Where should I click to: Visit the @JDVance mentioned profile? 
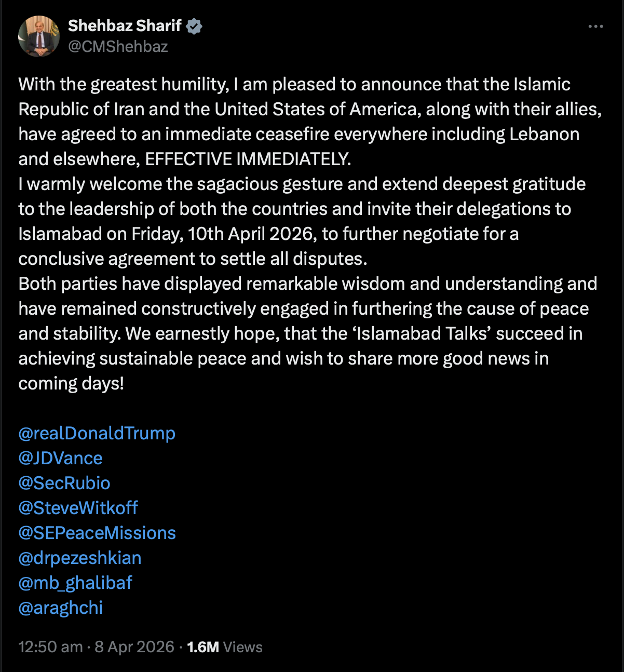click(60, 458)
